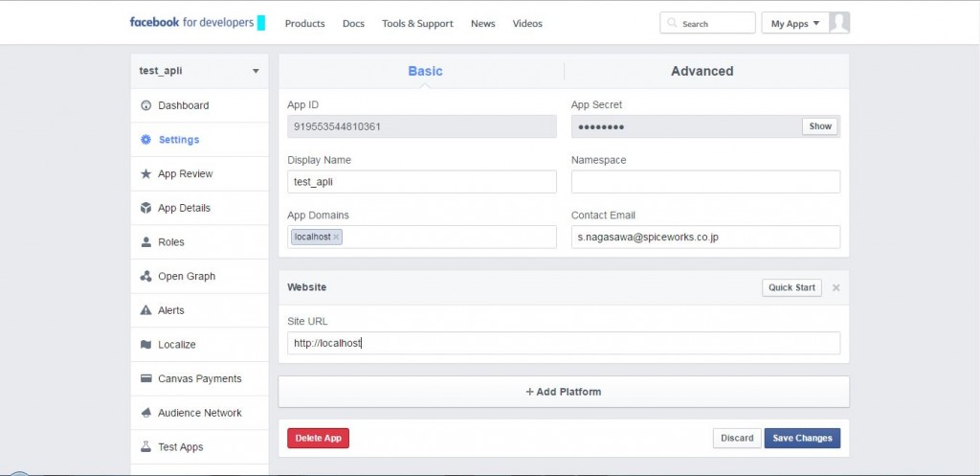Open Canvas Payments in the sidebar
Viewport: 980px width, 476px height.
pos(199,378)
